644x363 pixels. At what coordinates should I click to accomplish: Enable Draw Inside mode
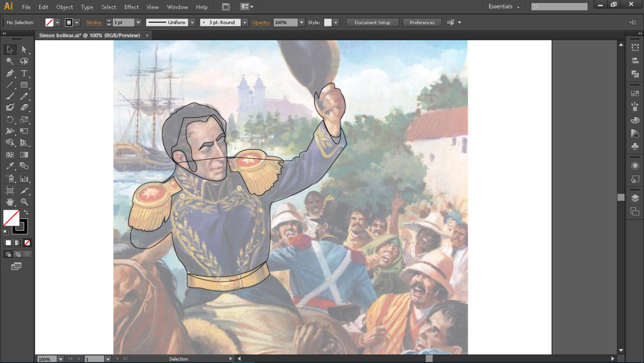pyautogui.click(x=27, y=254)
